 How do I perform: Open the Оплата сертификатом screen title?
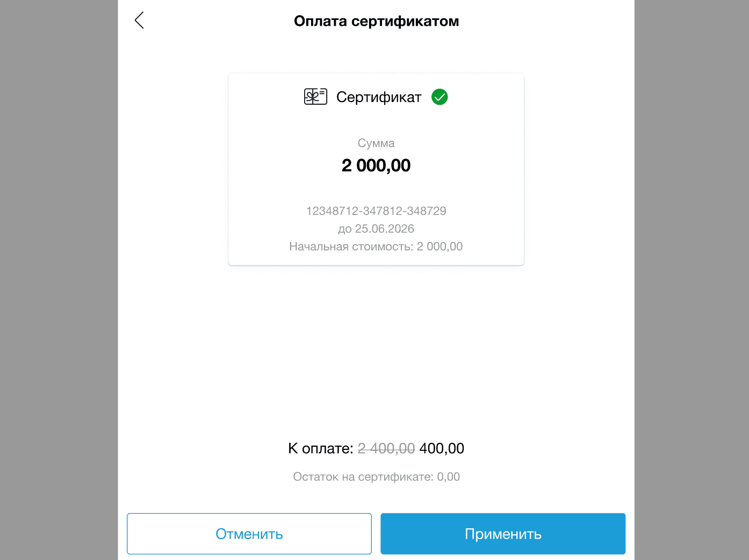pyautogui.click(x=376, y=21)
